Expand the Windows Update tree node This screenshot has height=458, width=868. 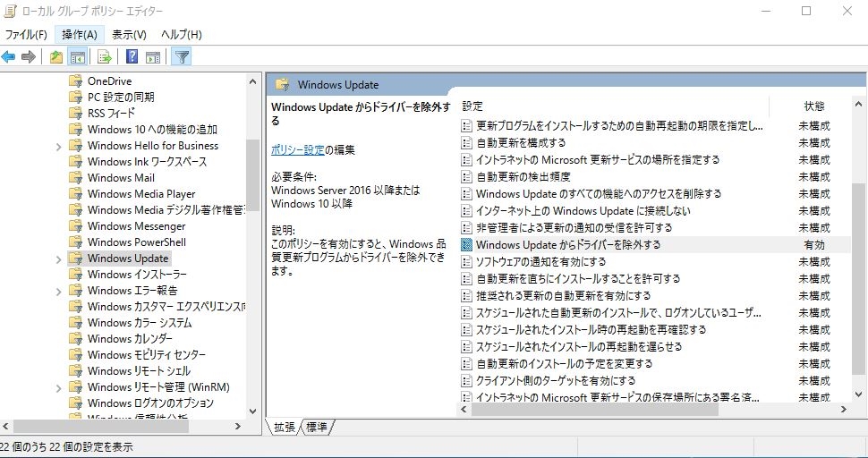point(59,259)
